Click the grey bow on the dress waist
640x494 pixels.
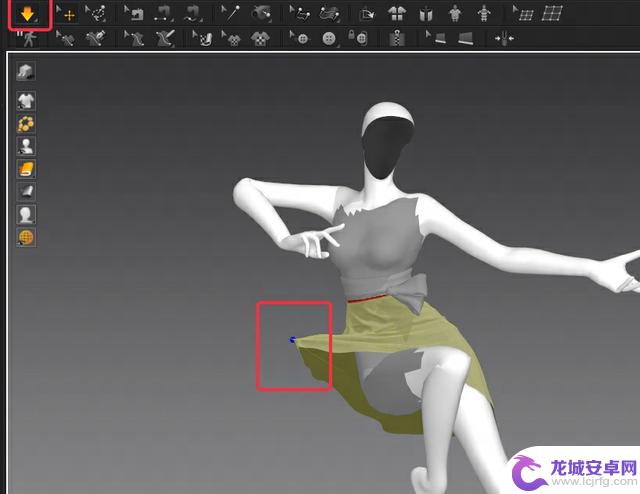408,292
